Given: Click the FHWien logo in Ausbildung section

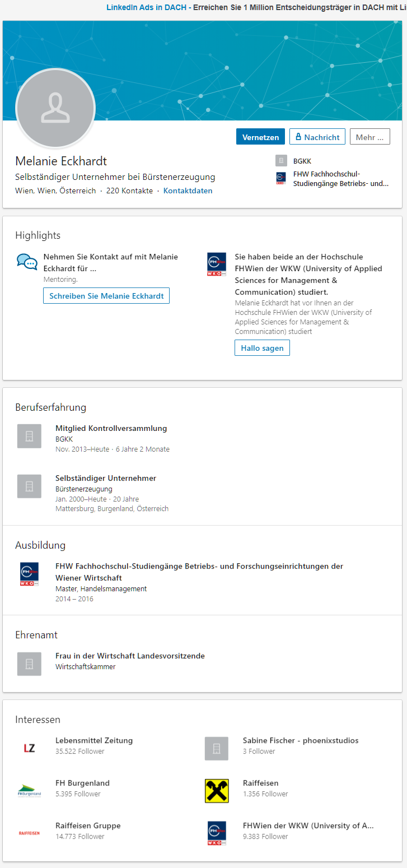Looking at the screenshot, I should point(29,574).
